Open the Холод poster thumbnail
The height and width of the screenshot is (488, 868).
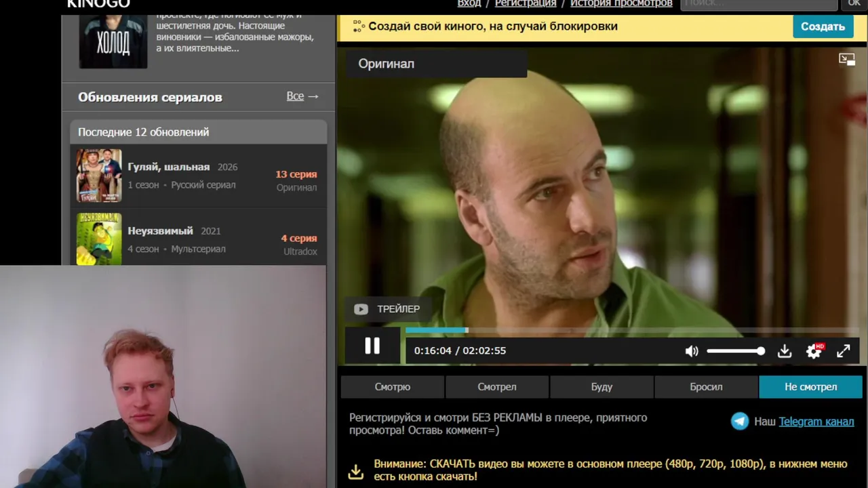coord(113,41)
